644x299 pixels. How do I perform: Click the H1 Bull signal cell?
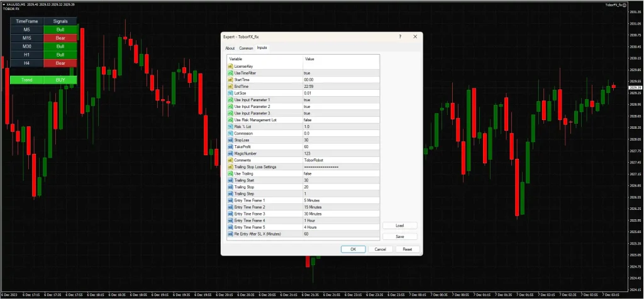pyautogui.click(x=60, y=55)
